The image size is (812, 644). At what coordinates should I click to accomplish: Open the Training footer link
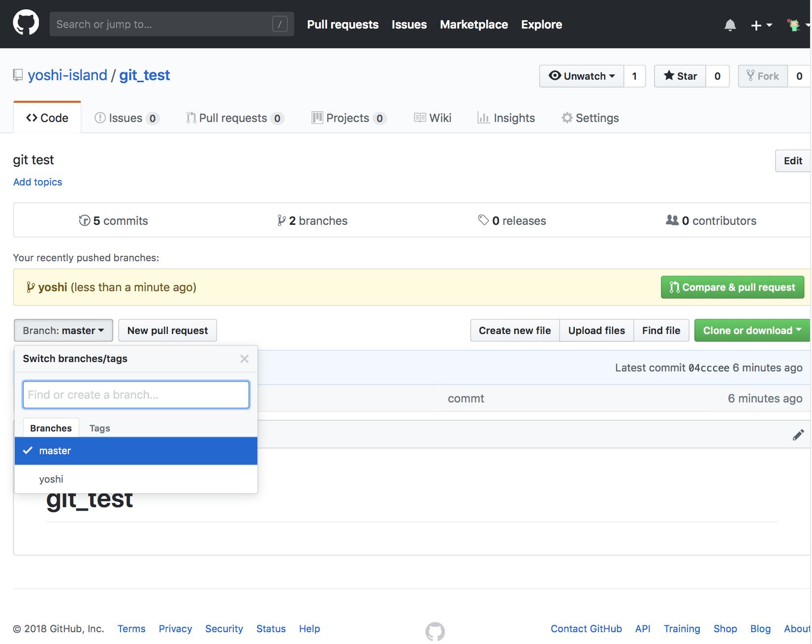click(x=682, y=629)
